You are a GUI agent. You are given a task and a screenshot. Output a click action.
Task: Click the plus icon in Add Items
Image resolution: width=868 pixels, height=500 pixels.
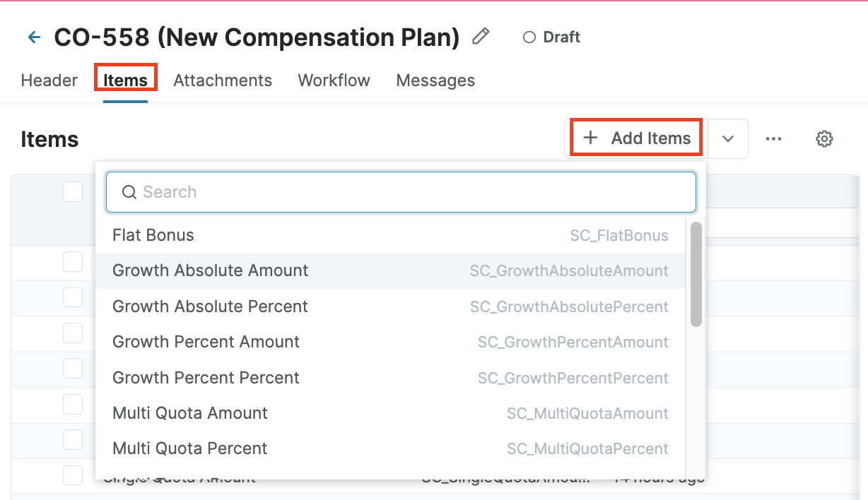pos(591,138)
